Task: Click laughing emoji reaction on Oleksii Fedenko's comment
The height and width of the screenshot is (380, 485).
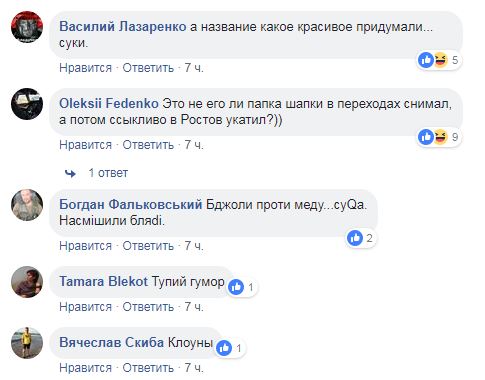Action: click(x=440, y=137)
